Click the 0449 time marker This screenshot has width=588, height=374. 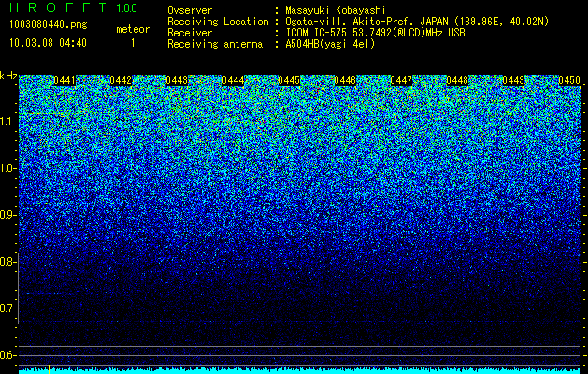click(x=513, y=80)
